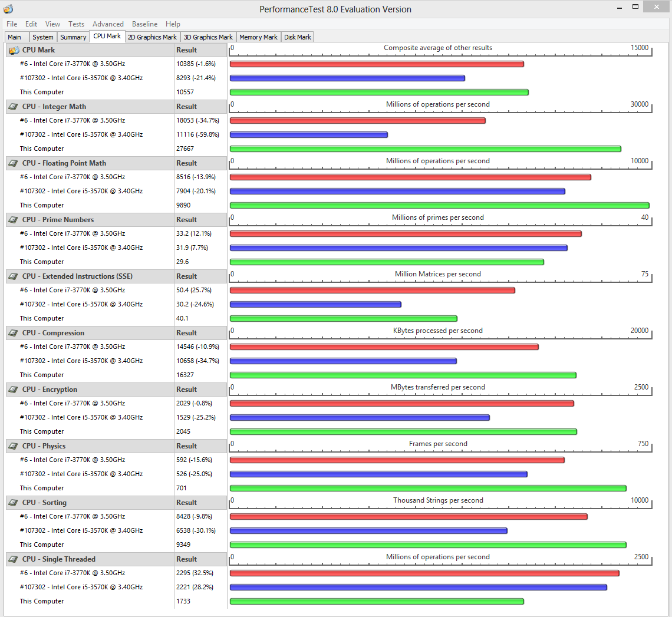Go to the 2D Graphics Mark tab
The width and height of the screenshot is (672, 617).
tap(152, 37)
